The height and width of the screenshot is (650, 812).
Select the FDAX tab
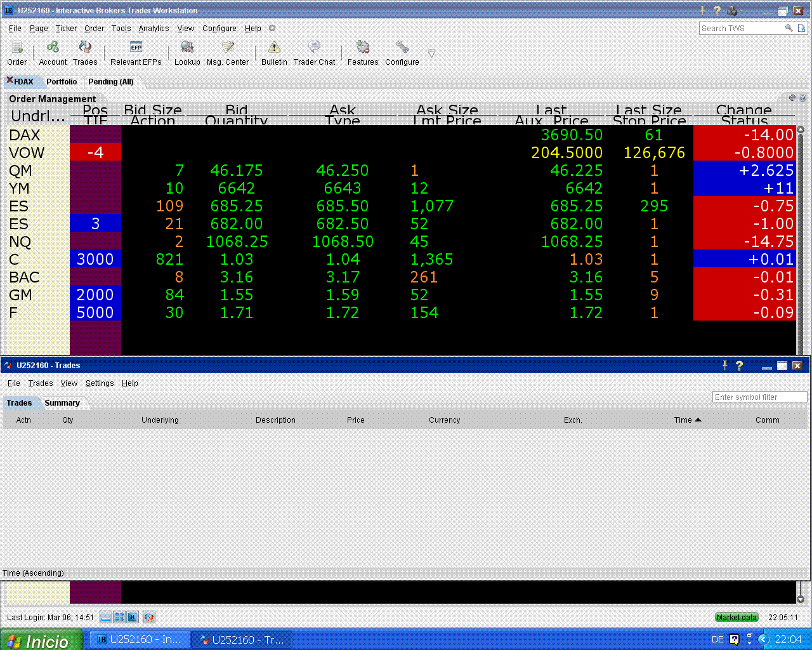(24, 82)
